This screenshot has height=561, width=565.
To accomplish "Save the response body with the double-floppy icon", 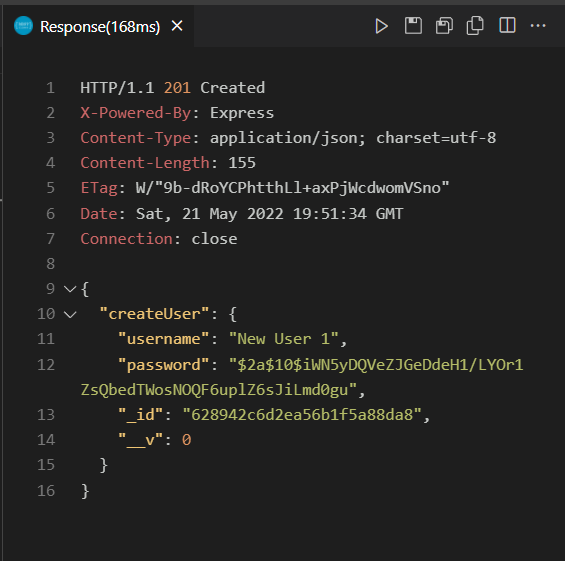I will coord(444,26).
